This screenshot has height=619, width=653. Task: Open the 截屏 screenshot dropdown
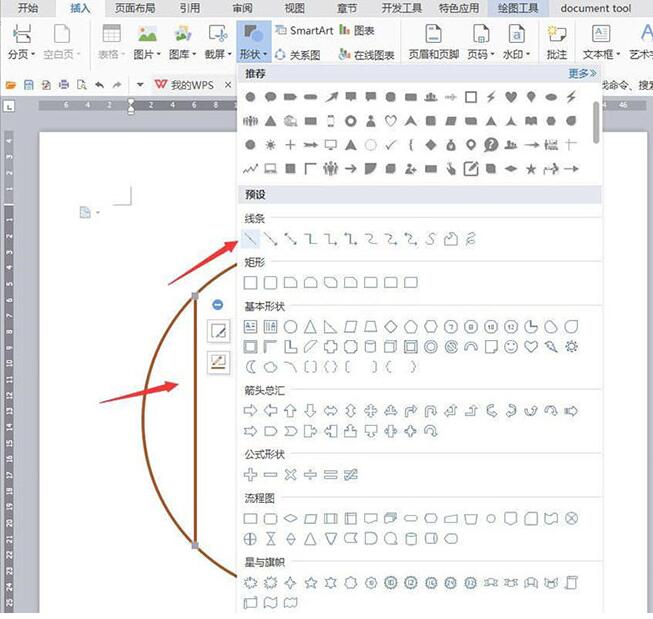click(218, 42)
